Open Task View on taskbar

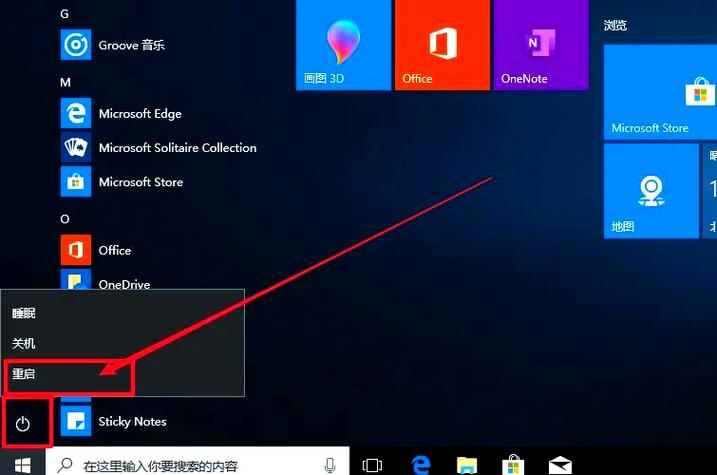coord(372,465)
